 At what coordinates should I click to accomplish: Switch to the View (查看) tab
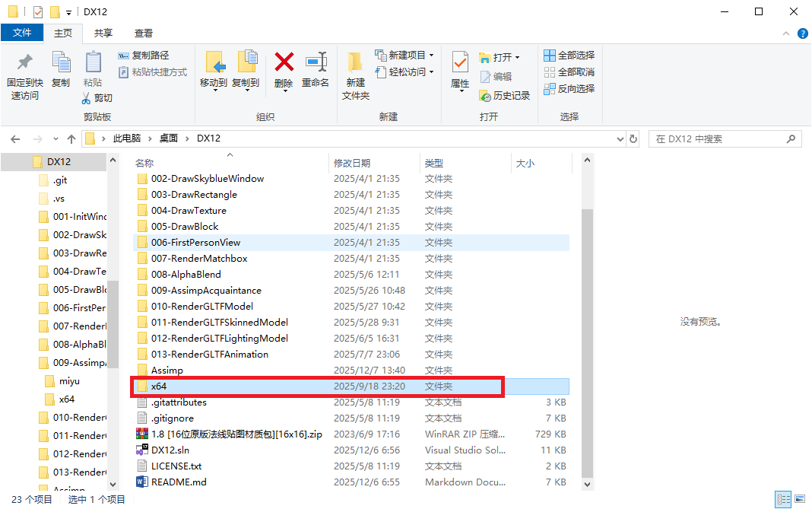(144, 33)
